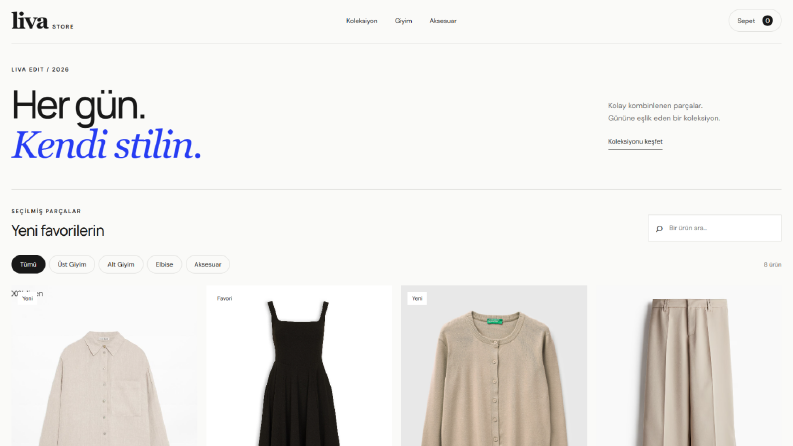This screenshot has width=793, height=446.
Task: Focus the Bir ürün ara search field
Action: point(715,228)
